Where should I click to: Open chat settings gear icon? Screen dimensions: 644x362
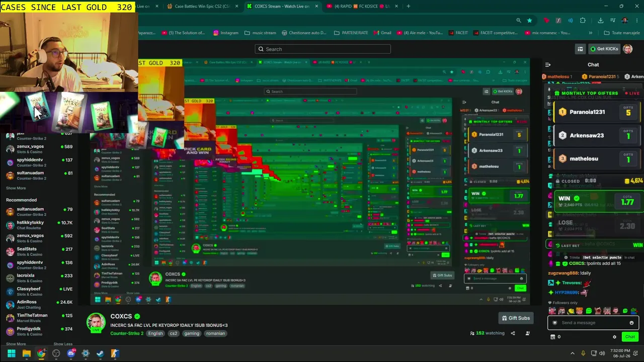[614, 337]
